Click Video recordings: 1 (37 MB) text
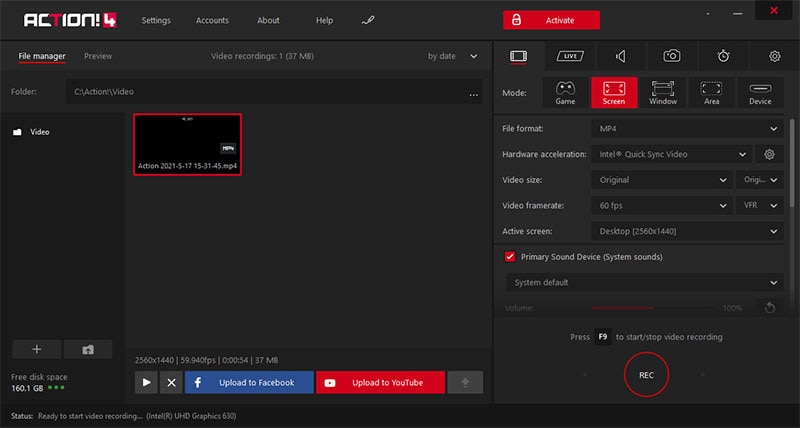This screenshot has height=428, width=800. 262,56
